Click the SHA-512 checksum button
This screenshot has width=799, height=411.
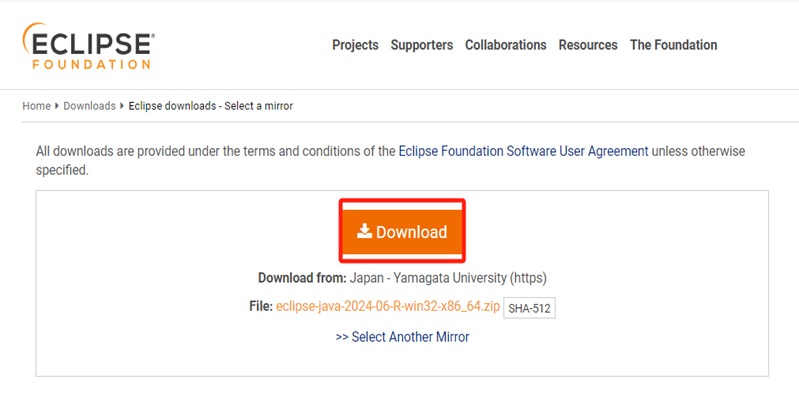(x=529, y=308)
